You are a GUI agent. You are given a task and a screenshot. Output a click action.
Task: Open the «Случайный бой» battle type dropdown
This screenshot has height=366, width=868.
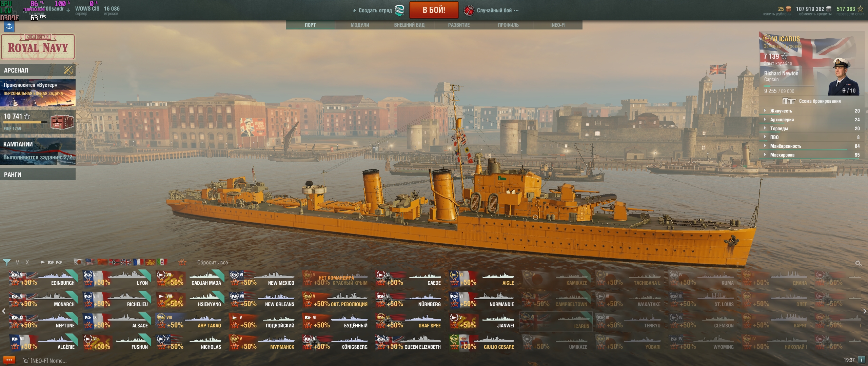[491, 11]
